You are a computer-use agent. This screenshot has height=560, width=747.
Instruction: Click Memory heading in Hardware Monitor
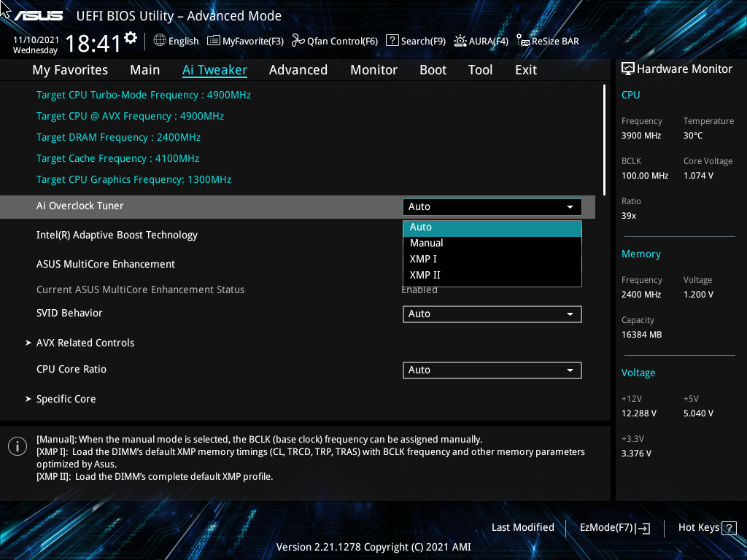pos(640,254)
